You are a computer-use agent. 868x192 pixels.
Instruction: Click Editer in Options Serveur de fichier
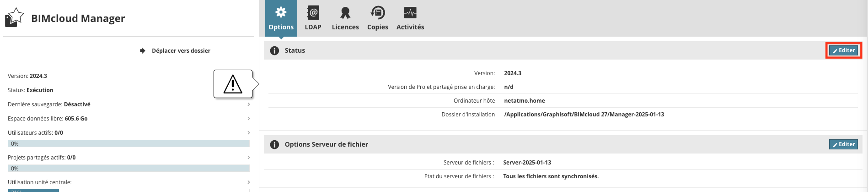coord(843,144)
